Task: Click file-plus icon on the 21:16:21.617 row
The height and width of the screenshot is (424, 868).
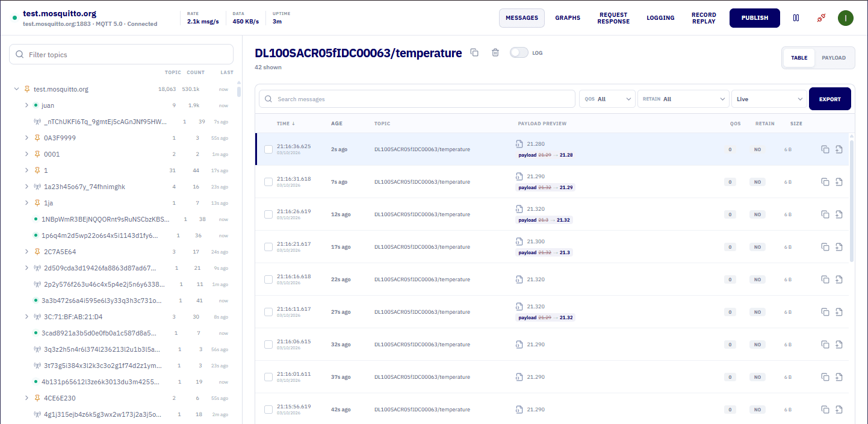Action: click(839, 247)
